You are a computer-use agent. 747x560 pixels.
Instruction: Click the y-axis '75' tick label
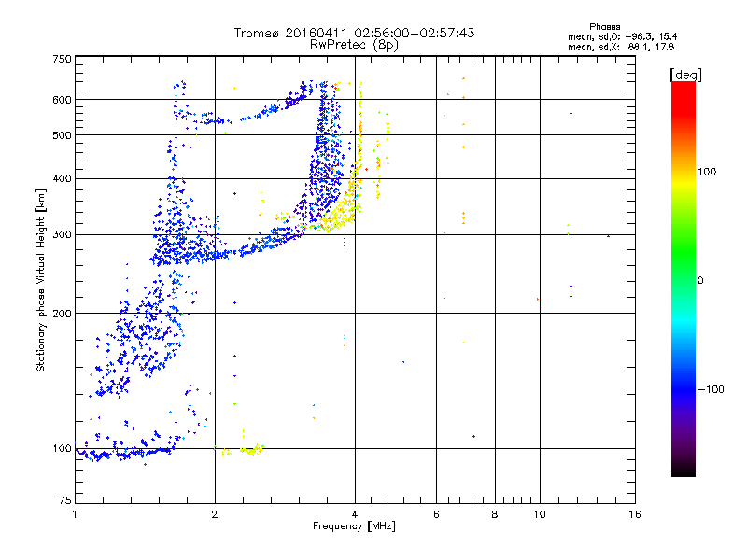click(65, 500)
